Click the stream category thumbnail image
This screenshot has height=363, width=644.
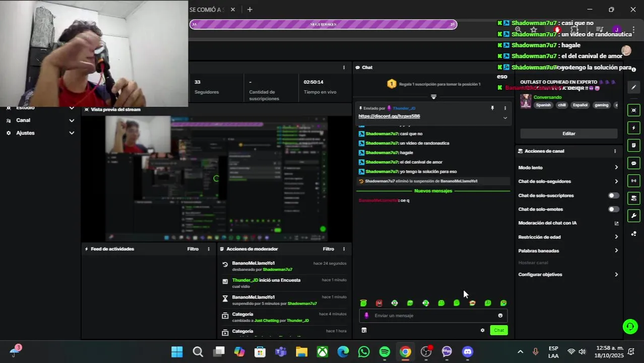pyautogui.click(x=526, y=101)
